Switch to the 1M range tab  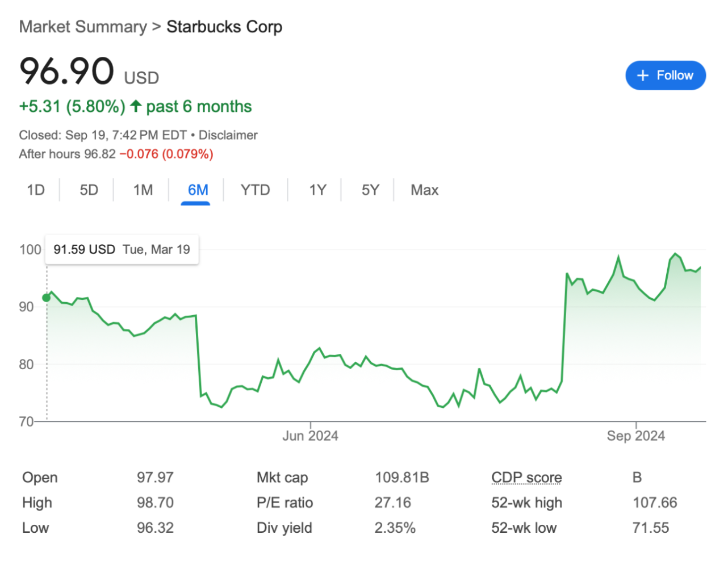143,190
